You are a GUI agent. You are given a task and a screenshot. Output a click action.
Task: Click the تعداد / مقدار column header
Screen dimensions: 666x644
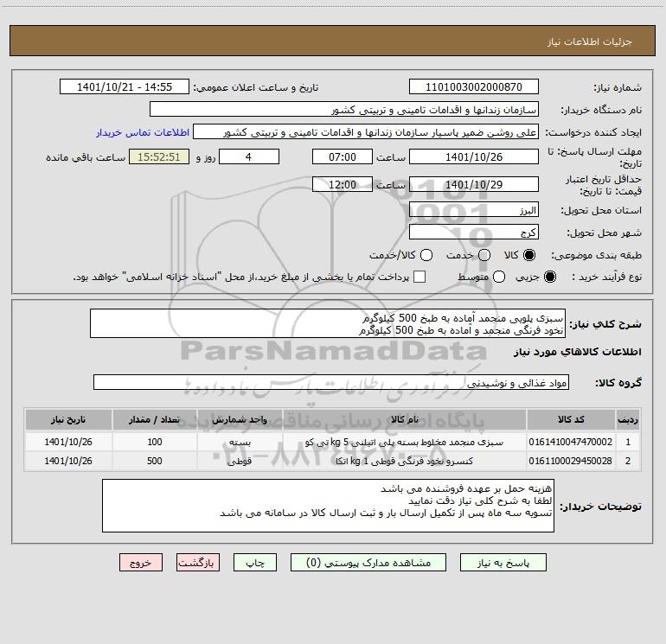(155, 419)
